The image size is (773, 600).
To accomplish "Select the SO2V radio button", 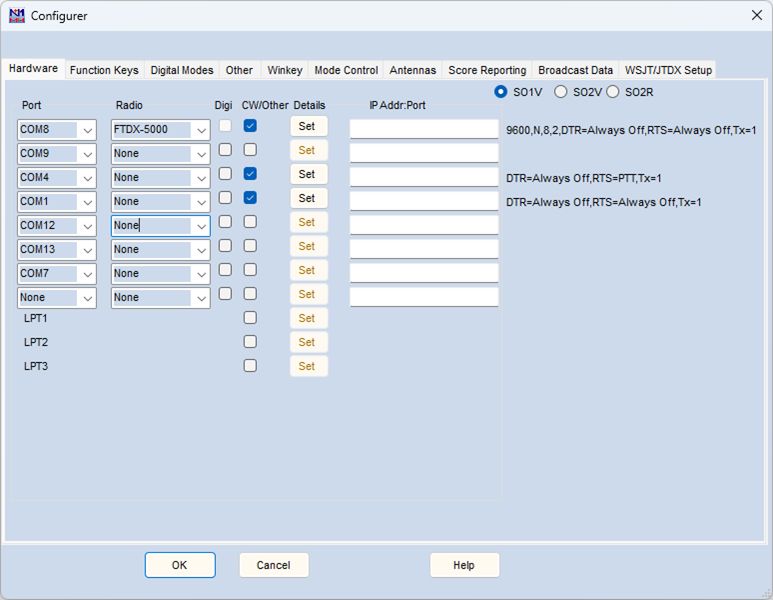I will click(561, 92).
